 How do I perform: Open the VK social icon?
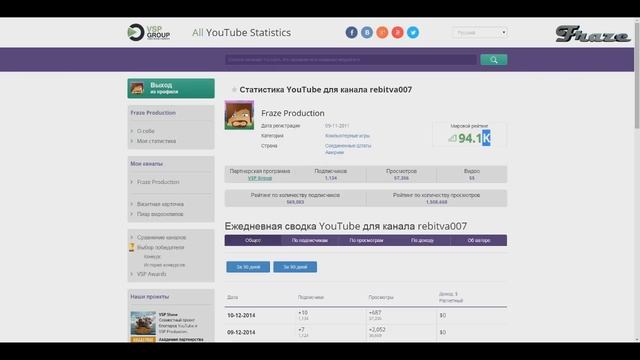(x=367, y=33)
